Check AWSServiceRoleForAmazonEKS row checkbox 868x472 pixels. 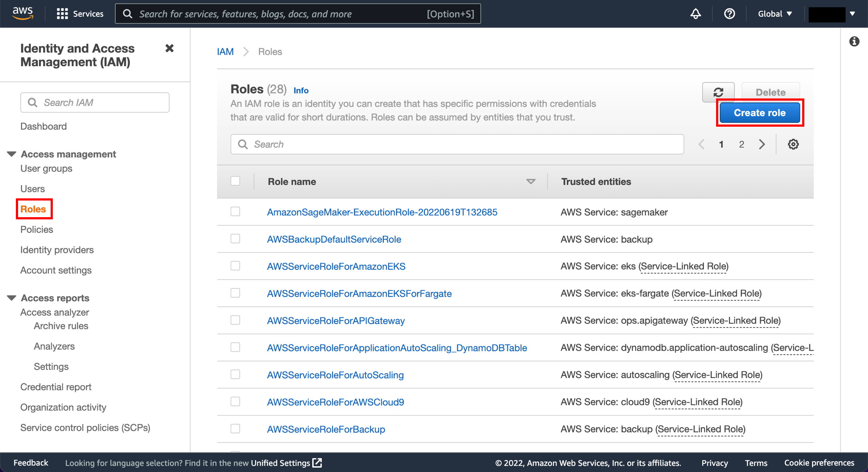[235, 266]
